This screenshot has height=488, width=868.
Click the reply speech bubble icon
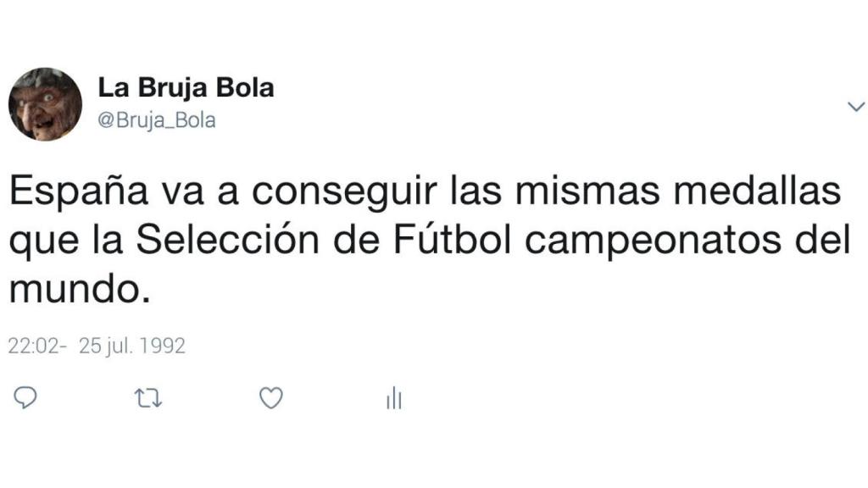click(x=26, y=397)
